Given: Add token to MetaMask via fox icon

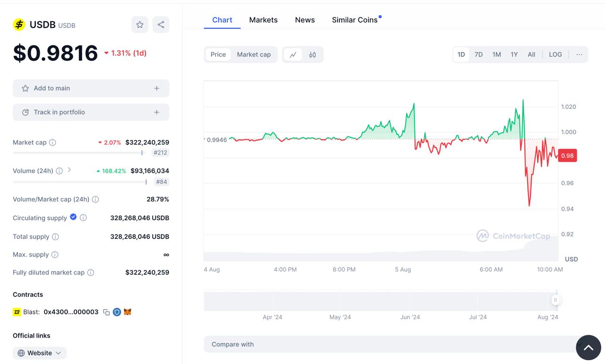Looking at the screenshot, I should 128,312.
